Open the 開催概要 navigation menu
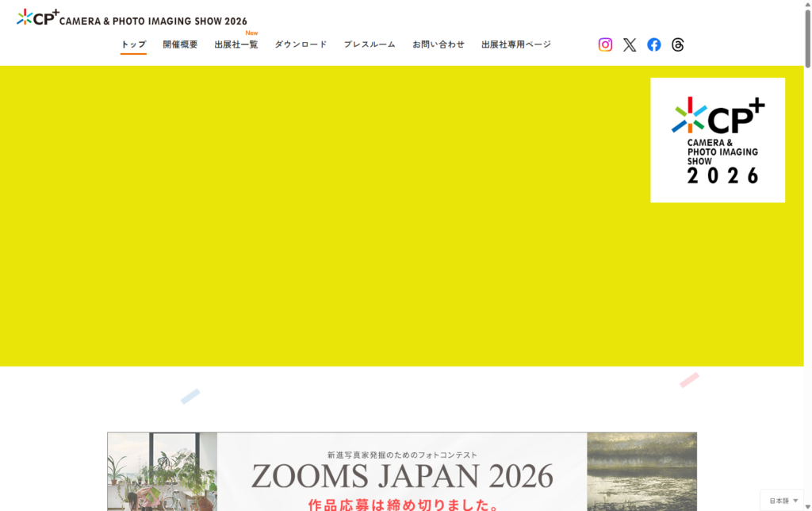This screenshot has width=812, height=511. 178,45
